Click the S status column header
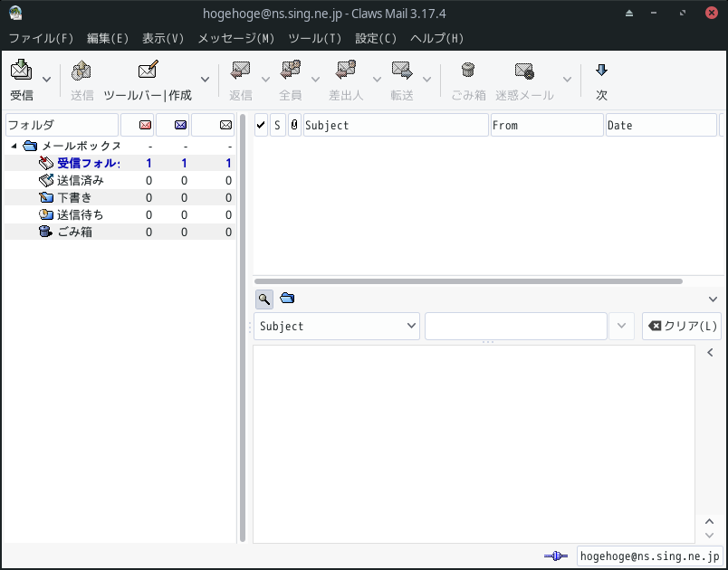 [x=278, y=125]
